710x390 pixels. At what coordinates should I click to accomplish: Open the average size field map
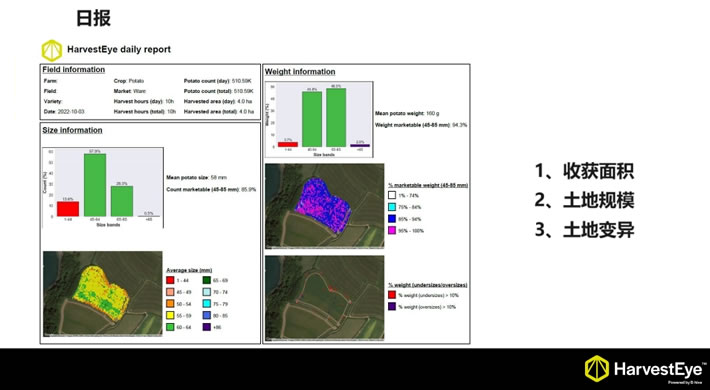(103, 294)
